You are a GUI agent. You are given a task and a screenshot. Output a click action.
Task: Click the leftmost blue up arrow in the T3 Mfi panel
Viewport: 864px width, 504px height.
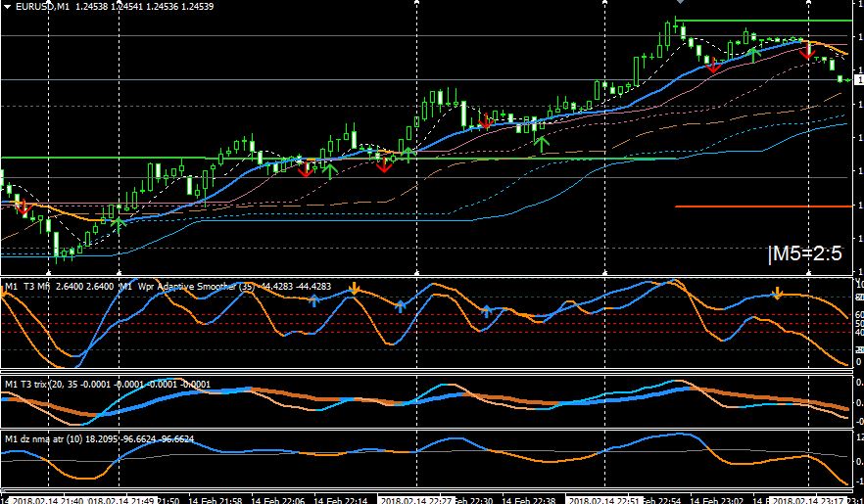[x=313, y=300]
